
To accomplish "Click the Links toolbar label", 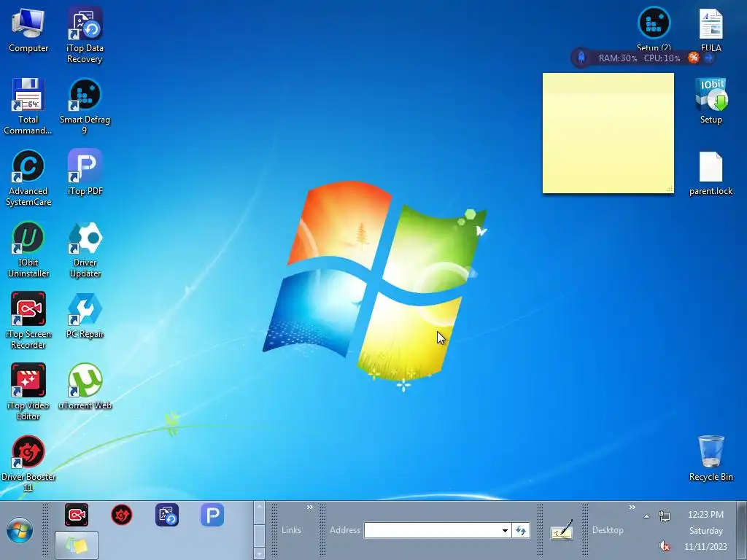I will click(292, 530).
